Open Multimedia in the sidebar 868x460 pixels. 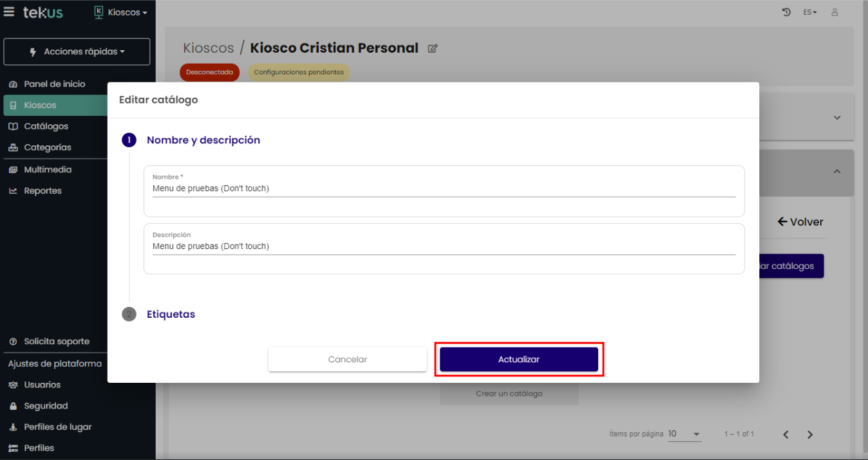(48, 170)
